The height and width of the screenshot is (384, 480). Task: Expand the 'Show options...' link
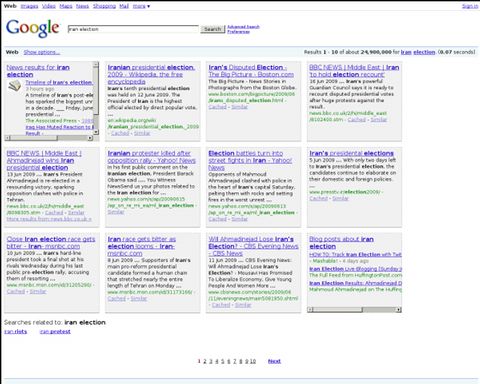coord(42,52)
